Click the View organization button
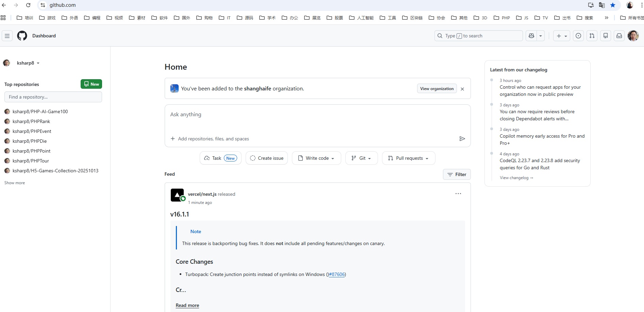 point(437,89)
